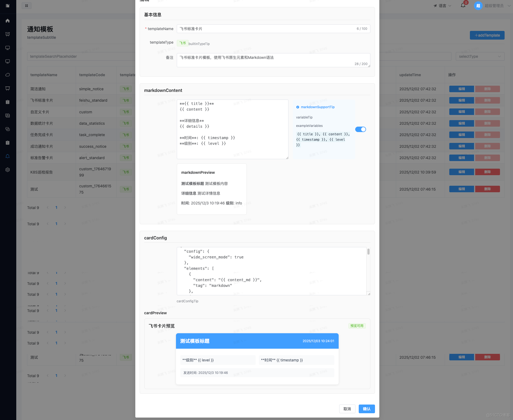Image resolution: width=513 pixels, height=420 pixels.
Task: Open the selectType dropdown
Action: 480,56
